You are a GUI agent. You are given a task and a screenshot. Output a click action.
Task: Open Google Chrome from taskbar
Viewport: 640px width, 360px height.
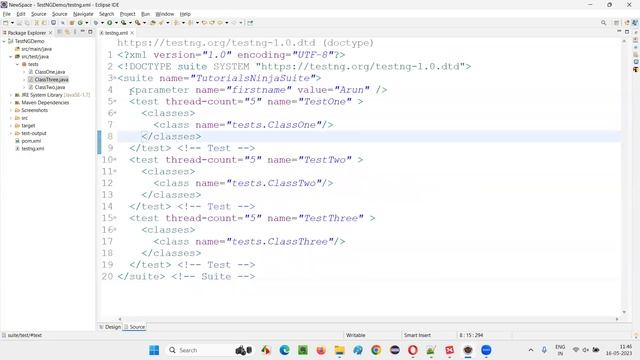coord(376,350)
